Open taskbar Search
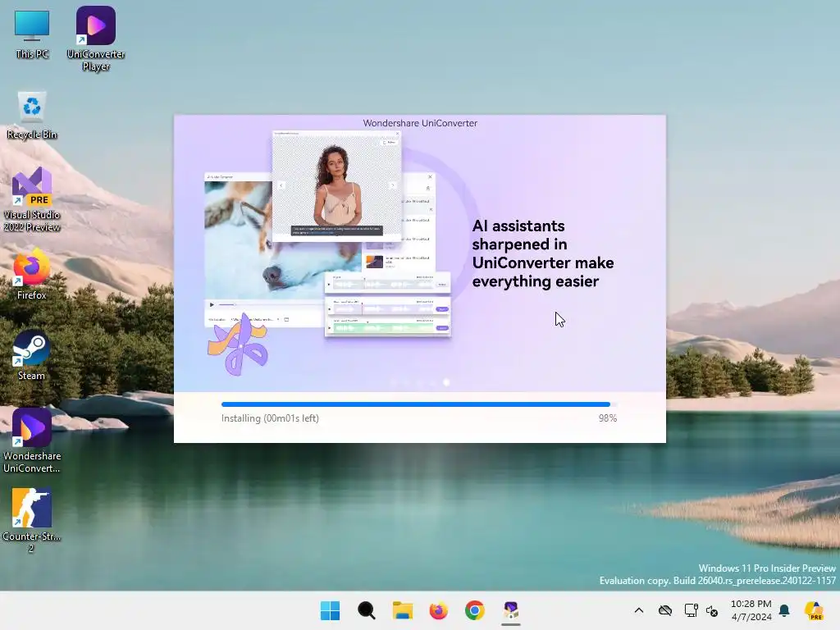The image size is (840, 630). pyautogui.click(x=367, y=610)
